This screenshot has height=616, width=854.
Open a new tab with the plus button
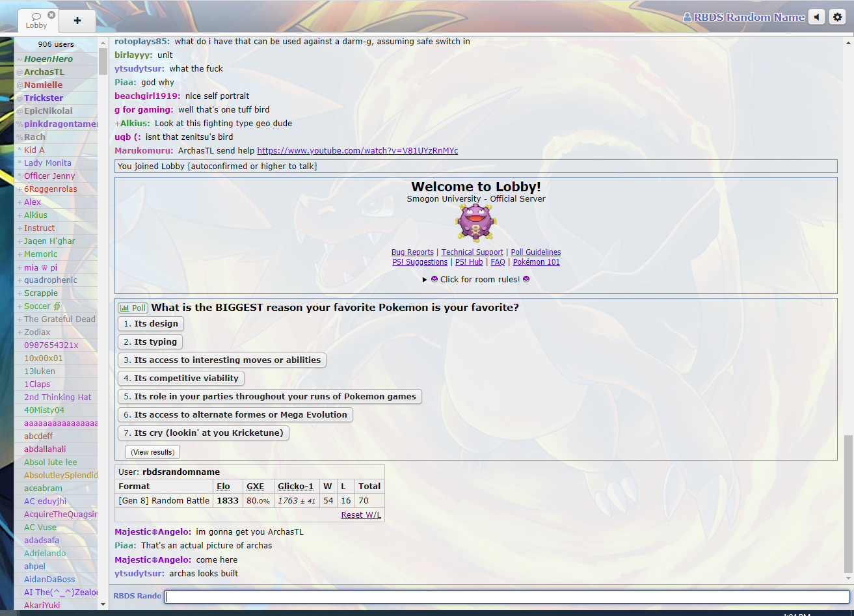coord(77,21)
